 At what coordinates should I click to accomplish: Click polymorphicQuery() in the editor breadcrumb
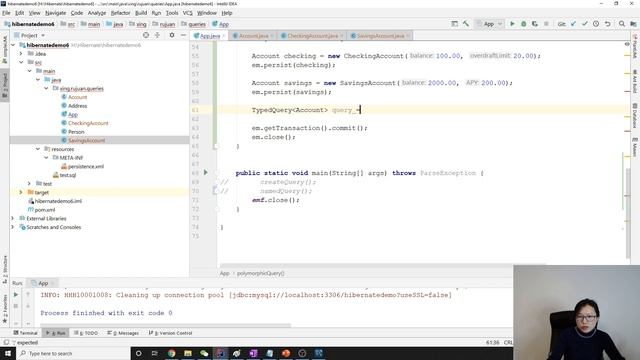coord(261,273)
